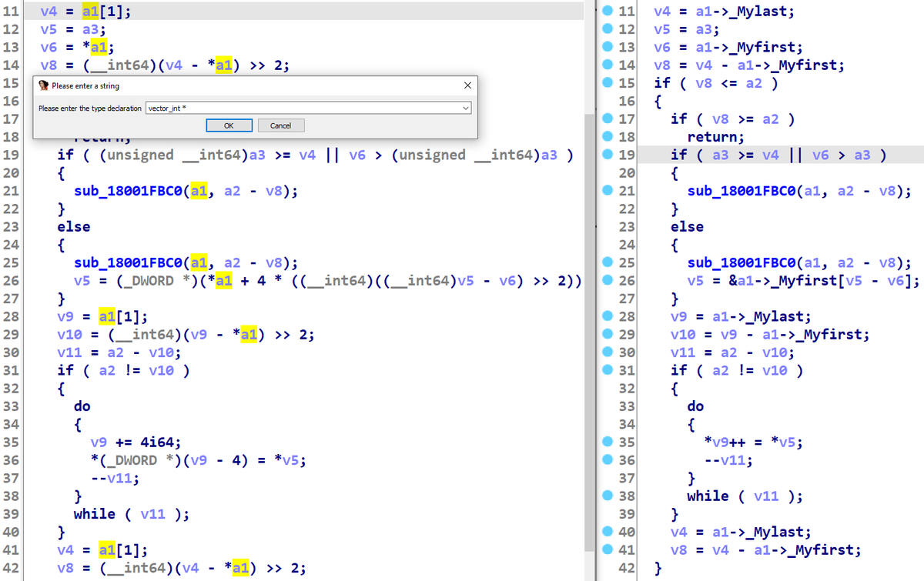This screenshot has width=924, height=581.
Task: Toggle breakpoint dot at right pane line 31
Action: click(x=609, y=370)
